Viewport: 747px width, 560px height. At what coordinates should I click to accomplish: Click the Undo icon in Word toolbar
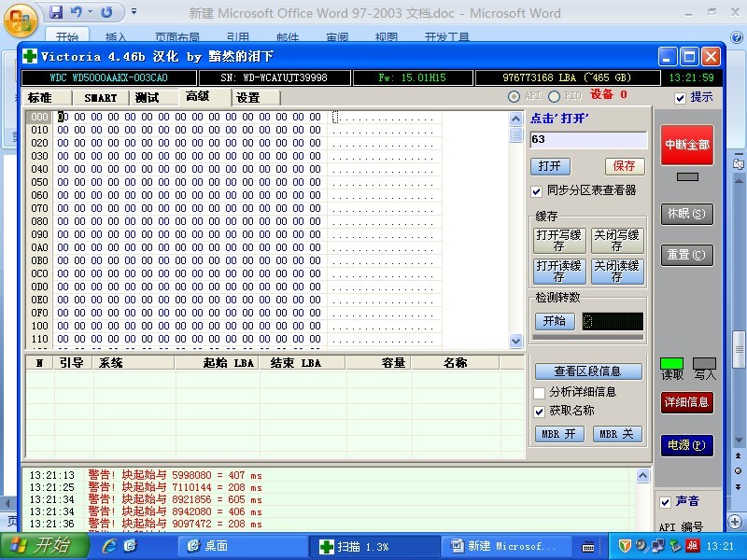76,12
